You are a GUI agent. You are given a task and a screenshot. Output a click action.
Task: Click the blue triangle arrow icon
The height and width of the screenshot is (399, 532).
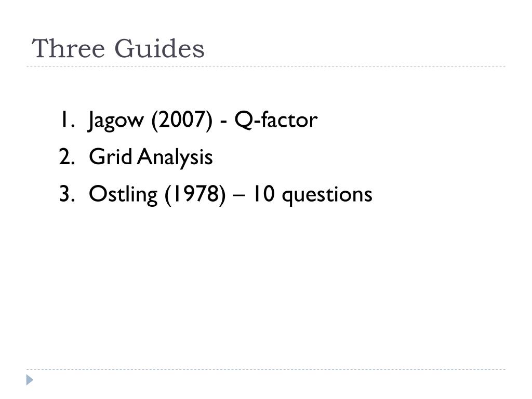coord(30,380)
